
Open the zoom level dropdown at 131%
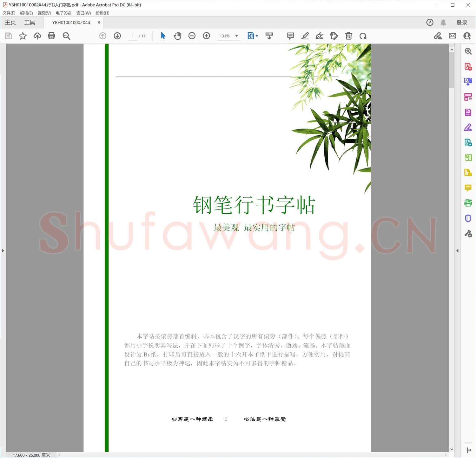pos(236,36)
